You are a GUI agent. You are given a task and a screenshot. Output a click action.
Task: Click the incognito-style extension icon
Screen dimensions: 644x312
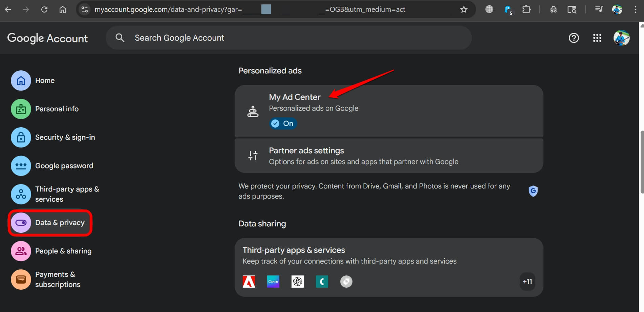point(554,9)
